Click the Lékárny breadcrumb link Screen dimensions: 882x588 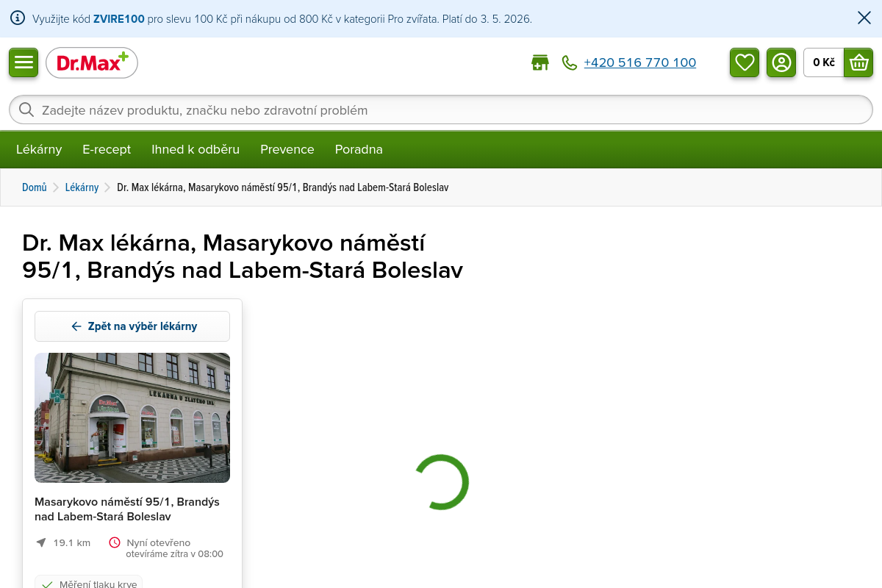pyautogui.click(x=82, y=187)
